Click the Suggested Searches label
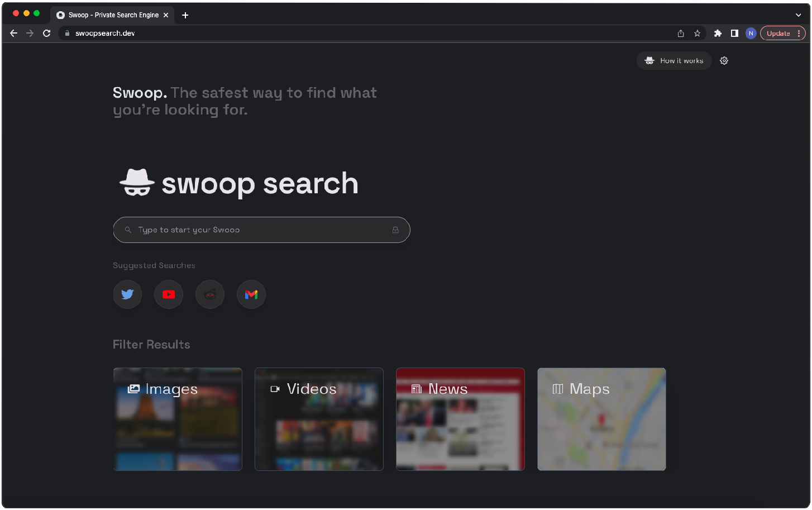Viewport: 812px width, 510px height. pyautogui.click(x=154, y=265)
